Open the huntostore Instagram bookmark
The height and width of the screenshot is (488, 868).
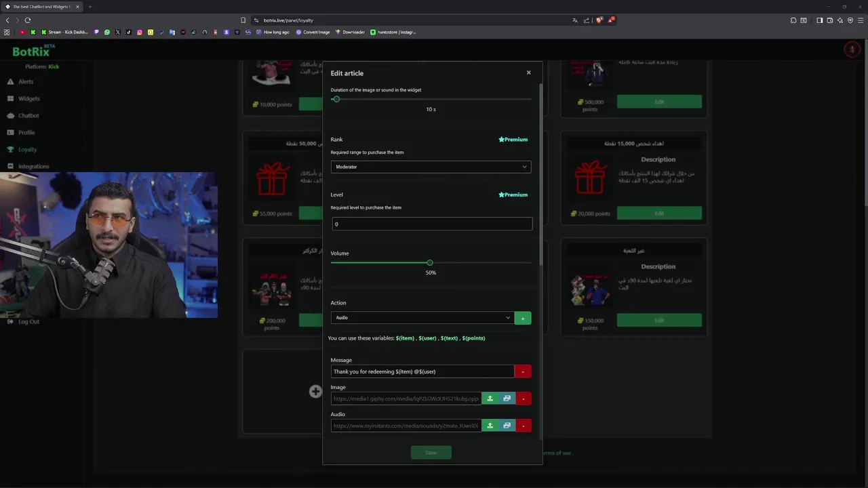393,32
